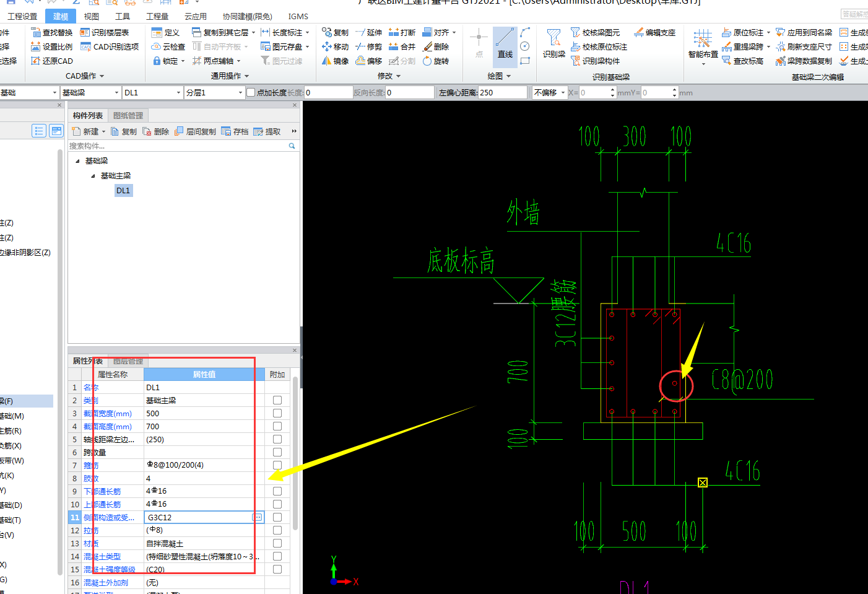Select the 复制 tool in 修改 group
The width and height of the screenshot is (868, 594).
(335, 32)
